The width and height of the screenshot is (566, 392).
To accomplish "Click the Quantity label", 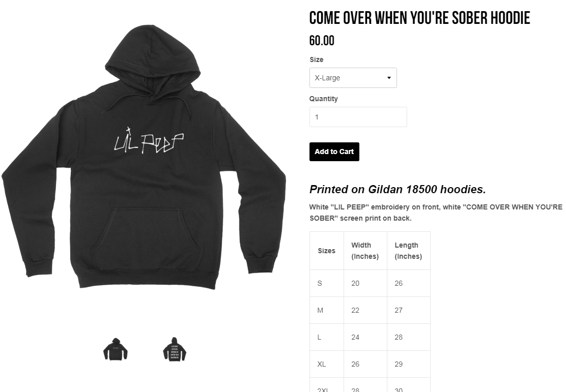I will pyautogui.click(x=323, y=99).
